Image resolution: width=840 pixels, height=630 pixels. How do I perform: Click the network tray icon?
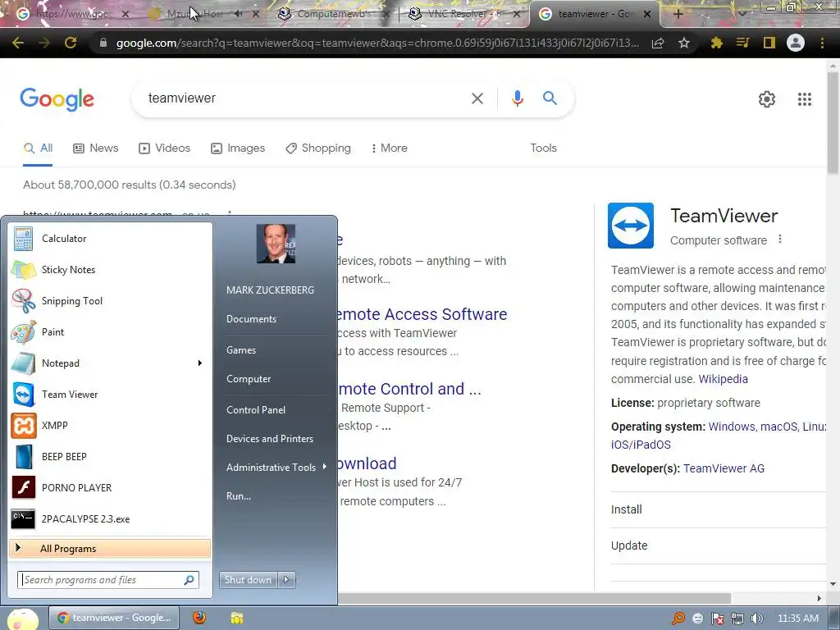[737, 619]
